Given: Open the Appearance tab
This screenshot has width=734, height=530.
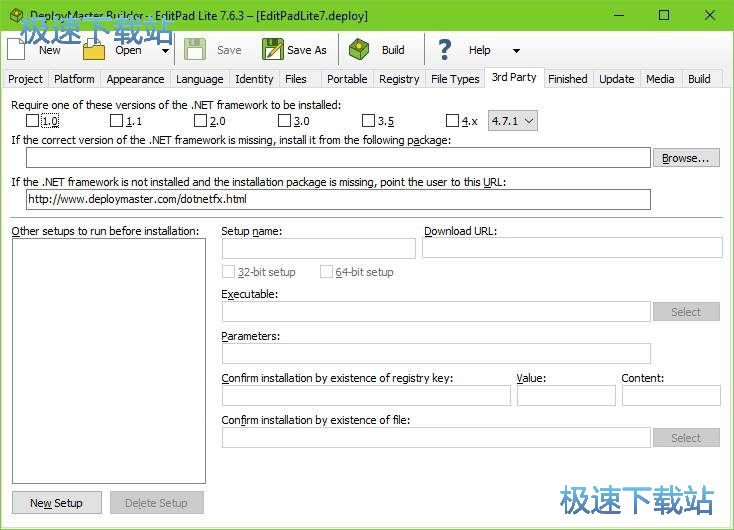Looking at the screenshot, I should (x=135, y=79).
